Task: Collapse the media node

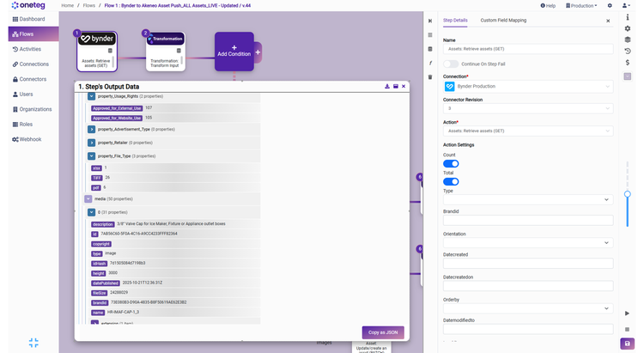Action: (x=88, y=199)
